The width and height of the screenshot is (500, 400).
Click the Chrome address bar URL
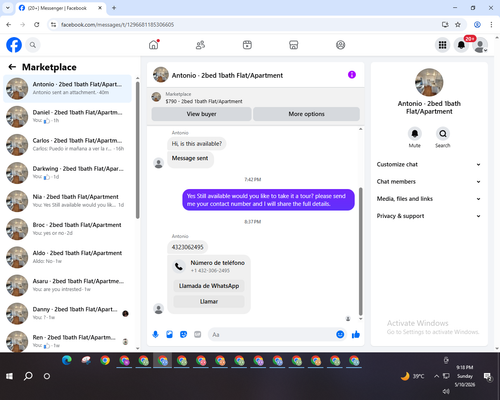click(117, 25)
